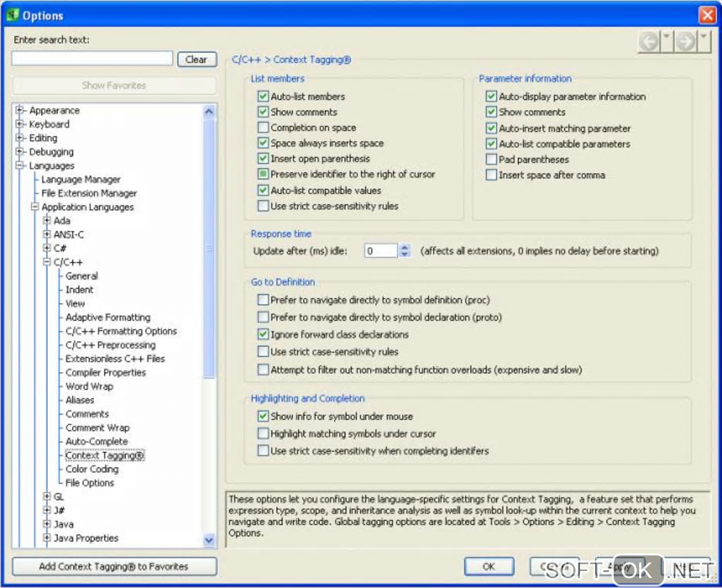
Task: Click the Clear search button
Action: tap(197, 59)
